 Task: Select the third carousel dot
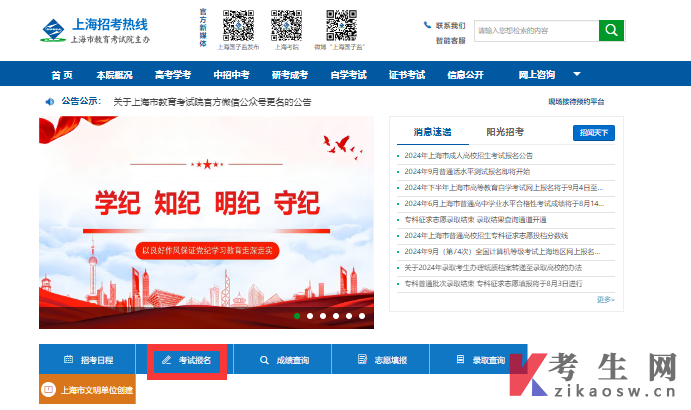(323, 316)
